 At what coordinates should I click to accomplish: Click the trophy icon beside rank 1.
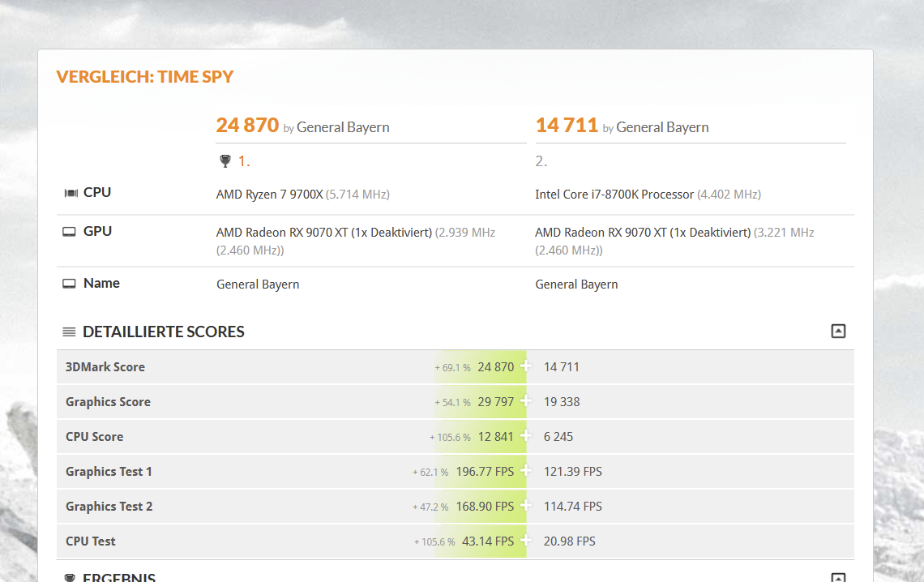225,160
